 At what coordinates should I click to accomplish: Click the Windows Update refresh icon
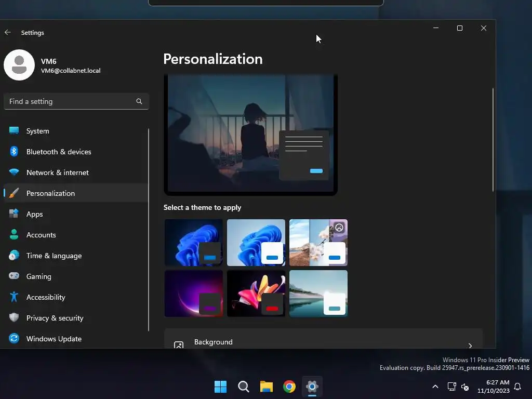(14, 338)
